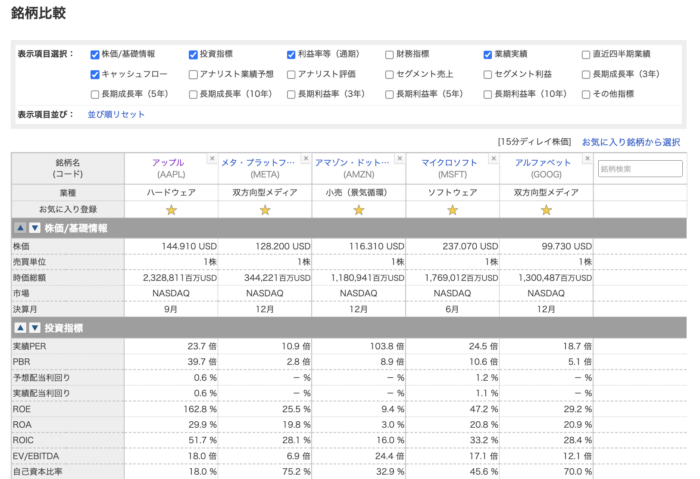Select the 時価総額 row label
Screen dimensions: 700x479
pos(29,278)
